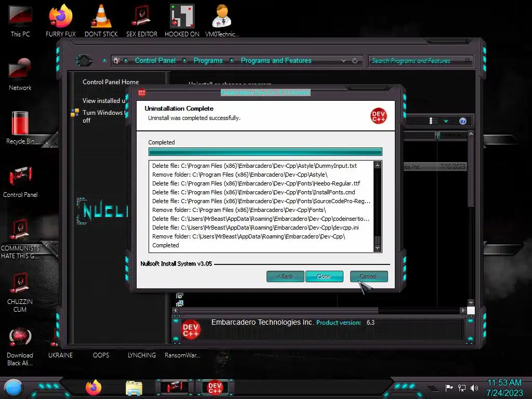Open the Control Panel Home link
The image size is (532, 399).
coord(111,82)
